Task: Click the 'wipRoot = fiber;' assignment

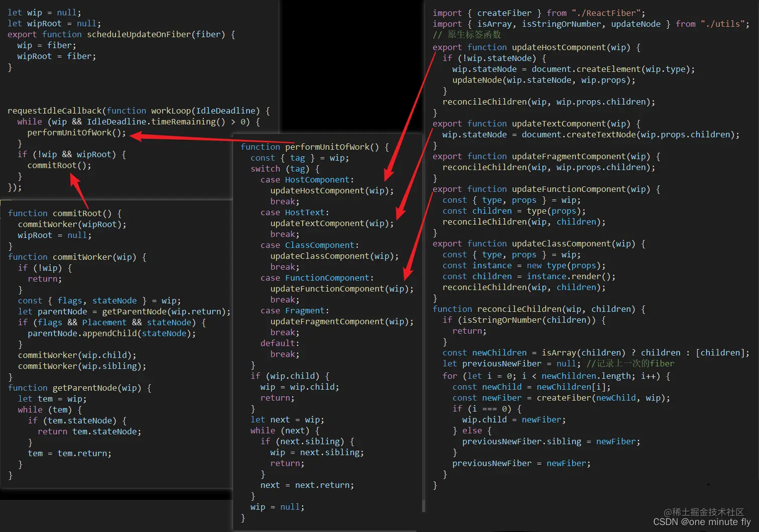Action: [57, 57]
